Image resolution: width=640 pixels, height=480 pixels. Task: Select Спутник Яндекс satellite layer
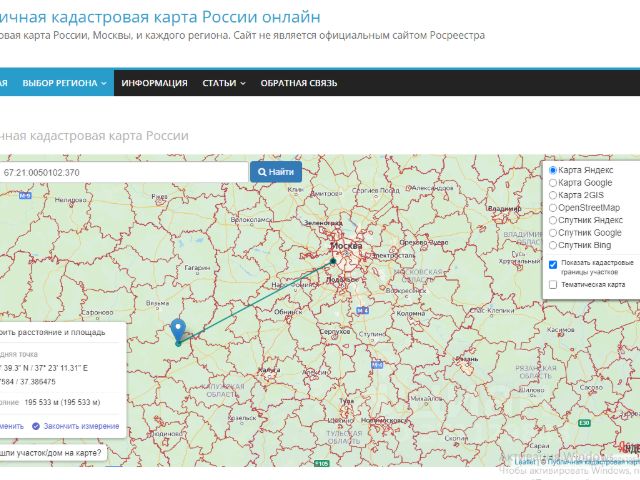(553, 220)
